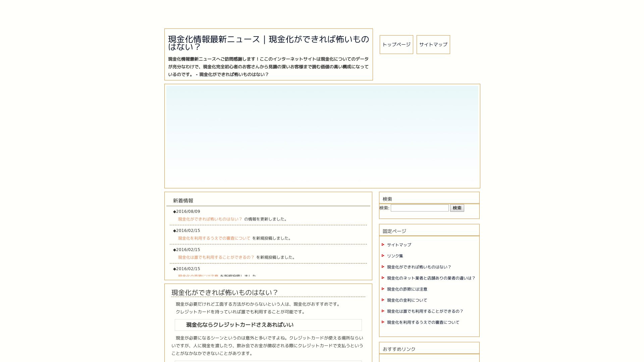Click the red bullet icon beside リンク集
The width and height of the screenshot is (644, 362).
(x=383, y=256)
